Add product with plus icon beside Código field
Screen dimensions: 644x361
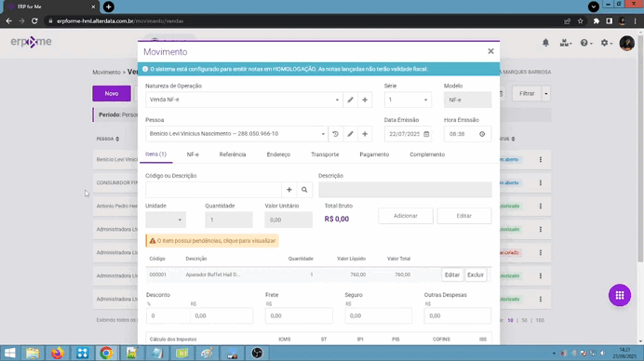289,190
